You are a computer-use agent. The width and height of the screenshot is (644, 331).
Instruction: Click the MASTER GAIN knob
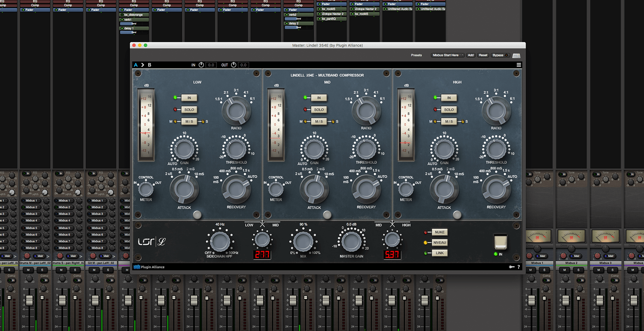point(352,241)
